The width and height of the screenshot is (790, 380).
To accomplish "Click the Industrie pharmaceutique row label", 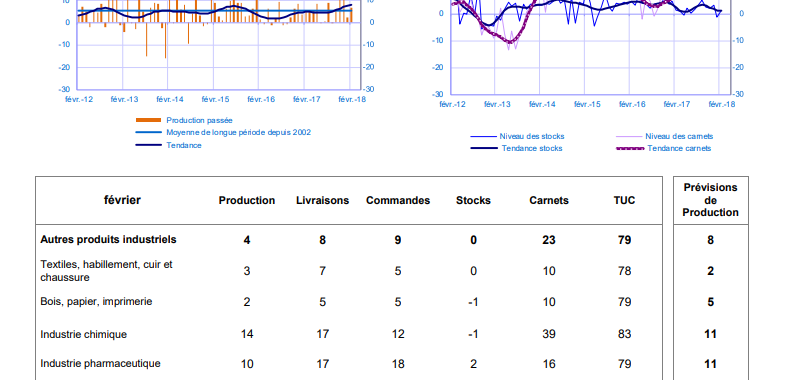I will [x=100, y=363].
